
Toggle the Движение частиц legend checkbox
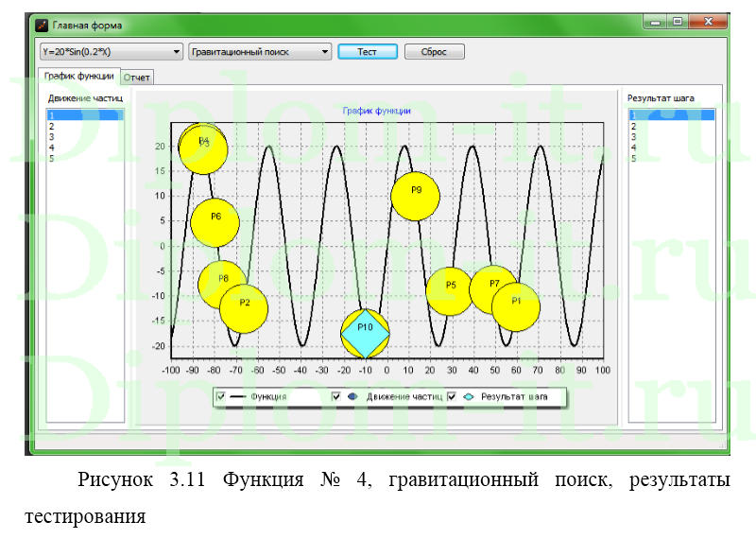(336, 396)
